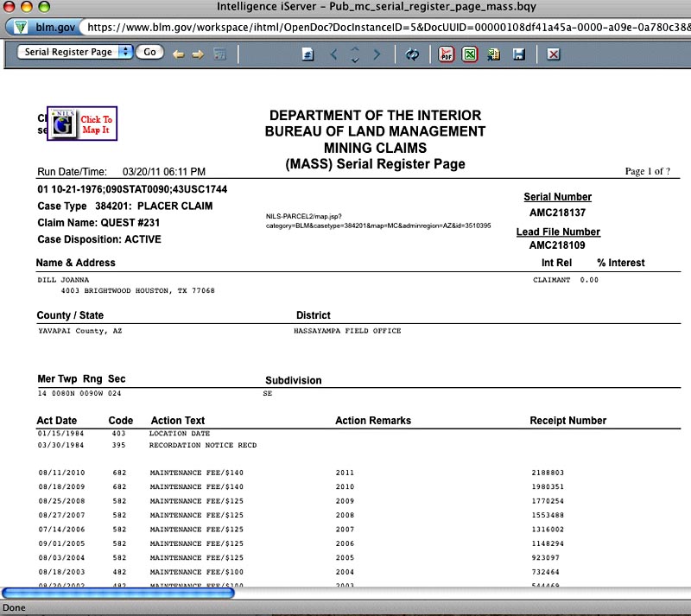Open the go-to-page number icon
691x616 pixels.
(x=308, y=54)
